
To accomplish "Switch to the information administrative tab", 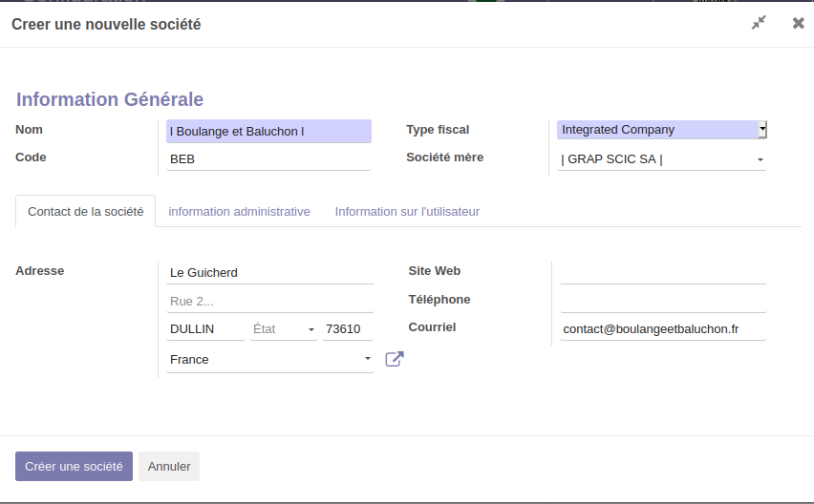I will click(x=239, y=212).
